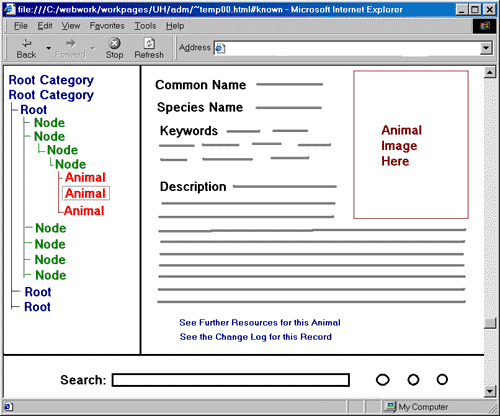Click the Internet Explorer title bar icon
The height and width of the screenshot is (416, 500).
click(x=9, y=9)
